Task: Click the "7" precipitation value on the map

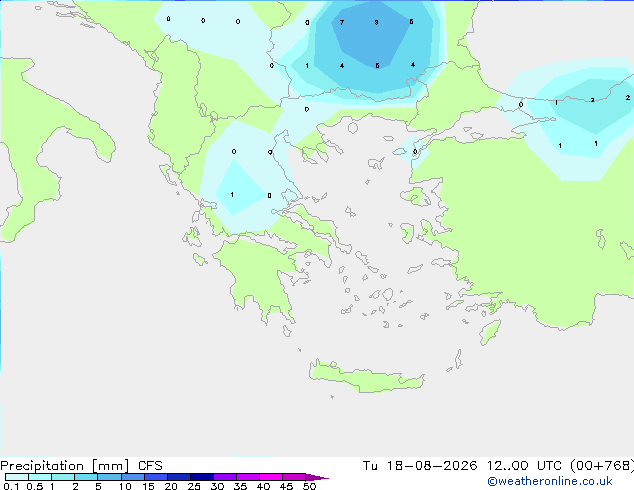Action: coord(342,22)
